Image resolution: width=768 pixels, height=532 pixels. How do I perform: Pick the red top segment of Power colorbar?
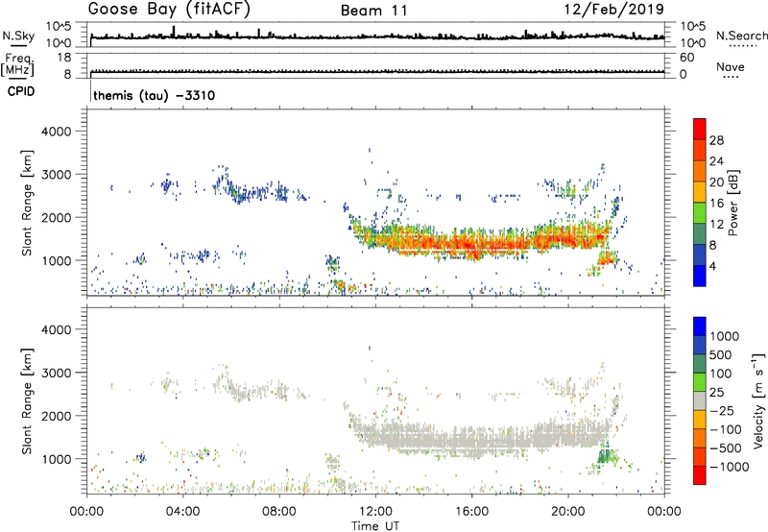(x=700, y=130)
